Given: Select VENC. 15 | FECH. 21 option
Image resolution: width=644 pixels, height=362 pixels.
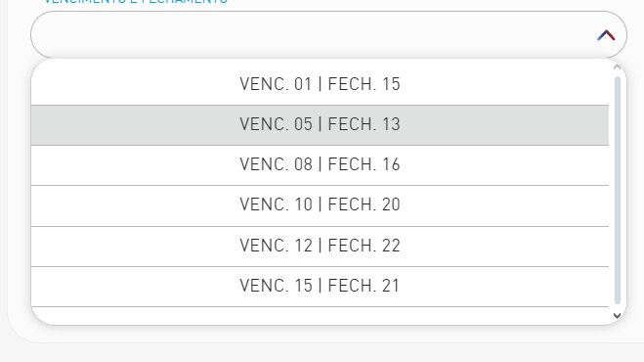Looking at the screenshot, I should coord(320,287).
